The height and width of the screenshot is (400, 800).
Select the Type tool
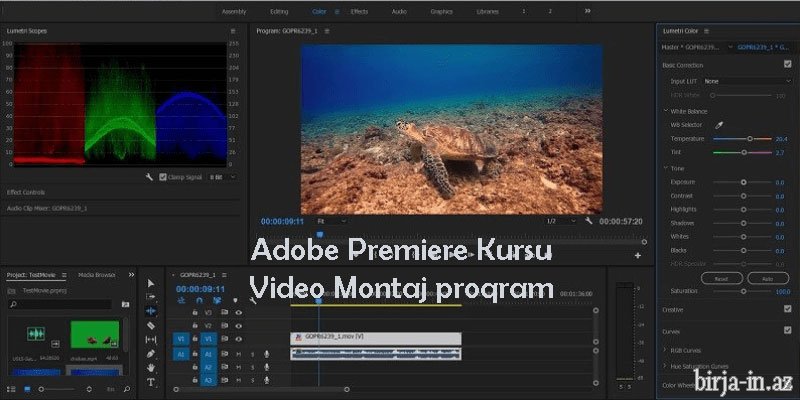tap(151, 382)
